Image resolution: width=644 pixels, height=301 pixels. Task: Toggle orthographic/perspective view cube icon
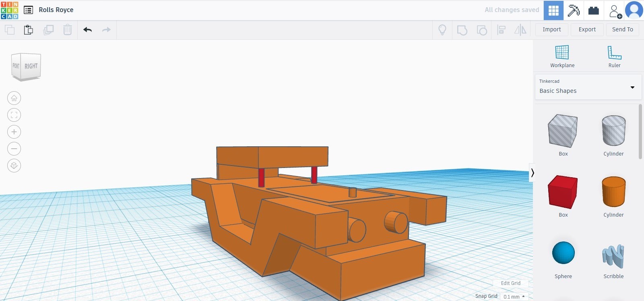tap(14, 166)
